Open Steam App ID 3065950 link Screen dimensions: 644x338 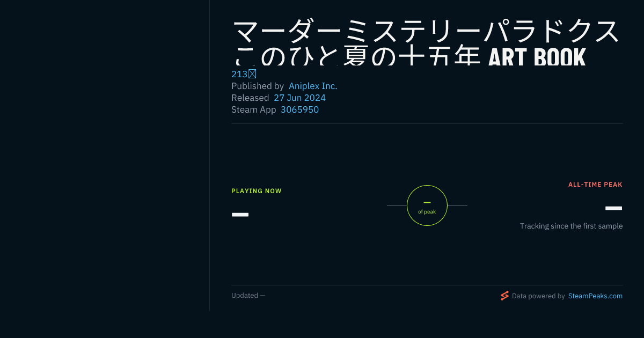coord(299,109)
